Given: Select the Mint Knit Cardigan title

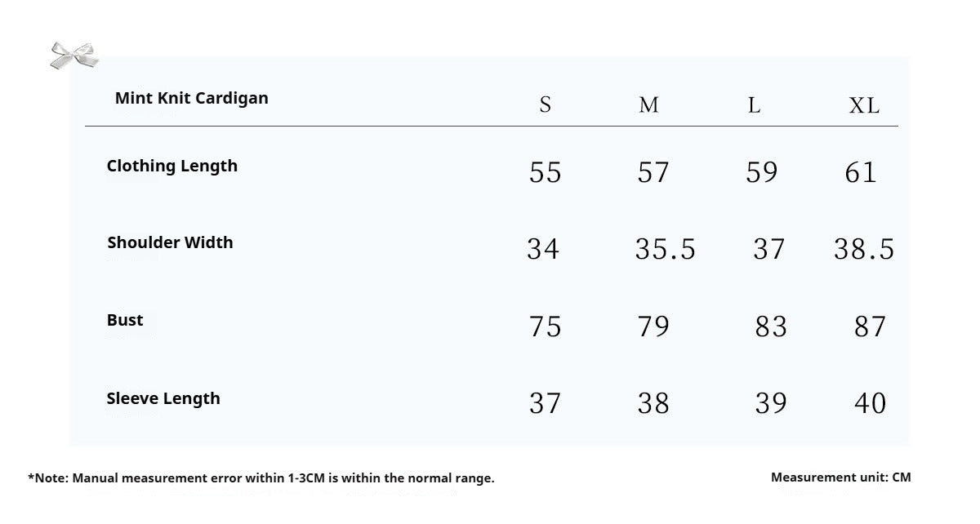Looking at the screenshot, I should (x=192, y=98).
